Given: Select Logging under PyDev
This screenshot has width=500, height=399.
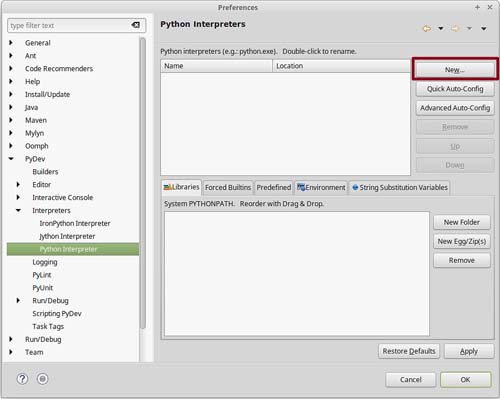Looking at the screenshot, I should [x=45, y=262].
